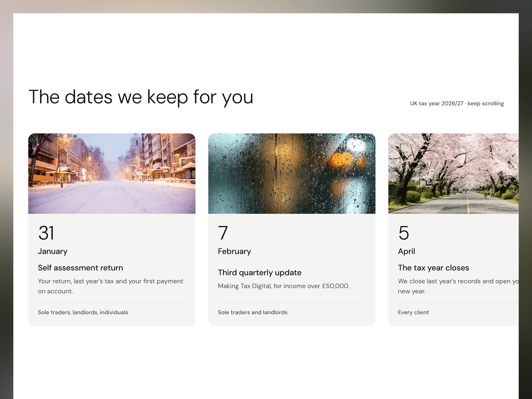532x399 pixels.
Task: Click 'Making Tax Digital' description text
Action: pyautogui.click(x=284, y=286)
